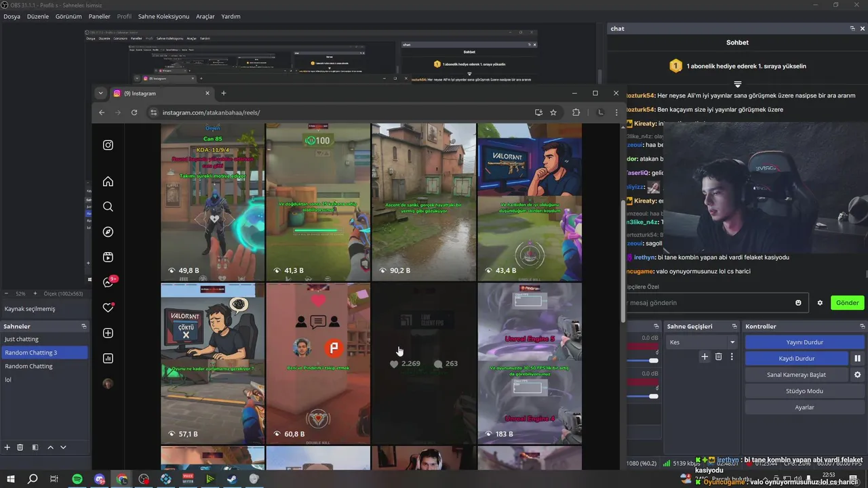Screen dimensions: 868x488
Task: Open Ayarlar in the Kontroller panel
Action: tap(804, 407)
